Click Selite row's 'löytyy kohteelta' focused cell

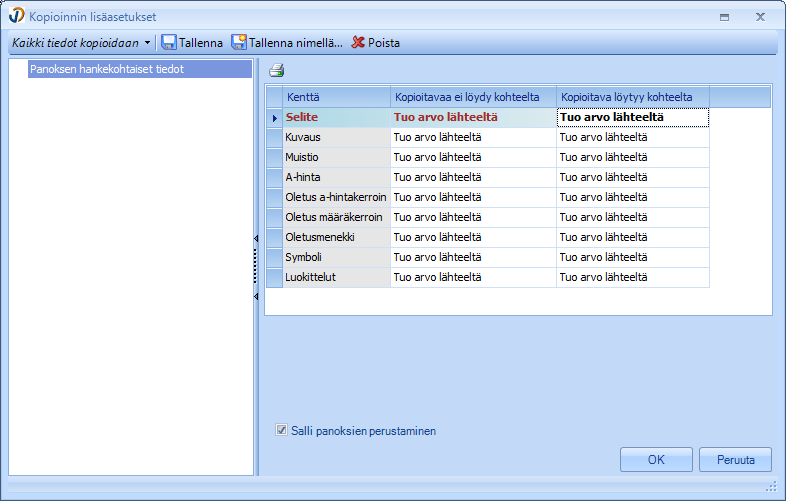point(633,117)
